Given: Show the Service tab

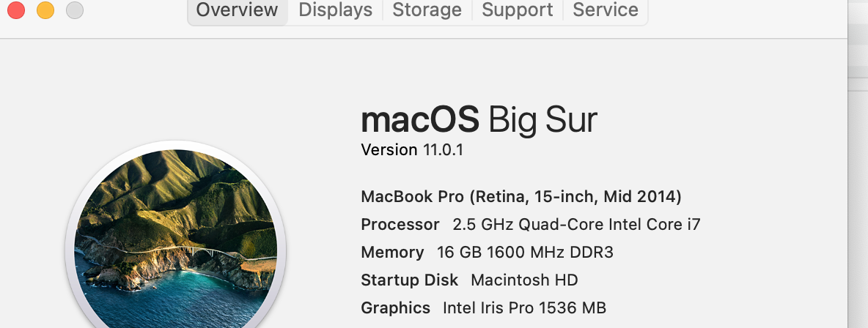Looking at the screenshot, I should (x=605, y=10).
